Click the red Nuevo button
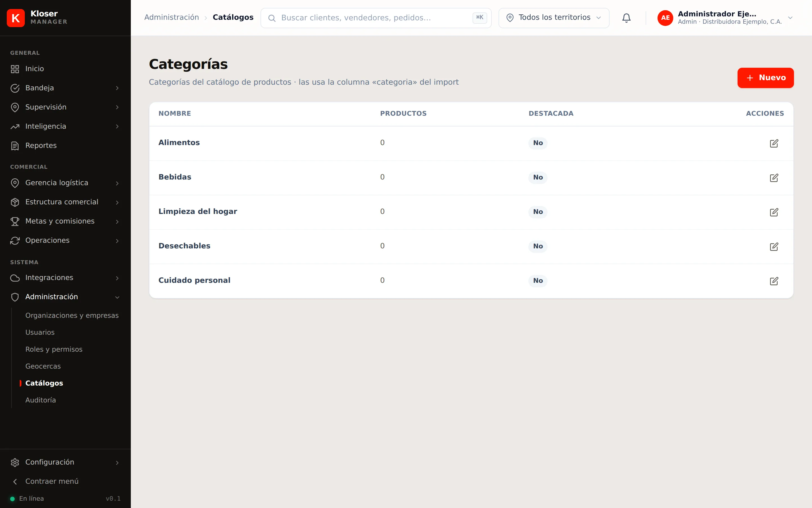The width and height of the screenshot is (812, 508). [x=765, y=78]
